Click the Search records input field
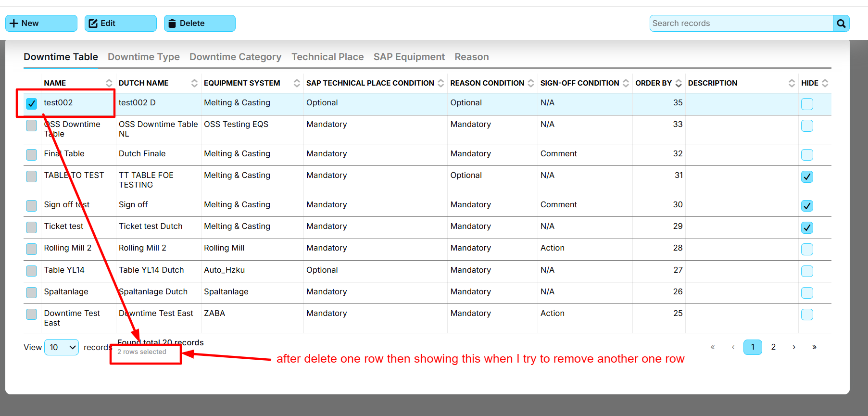868x416 pixels. pyautogui.click(x=741, y=24)
